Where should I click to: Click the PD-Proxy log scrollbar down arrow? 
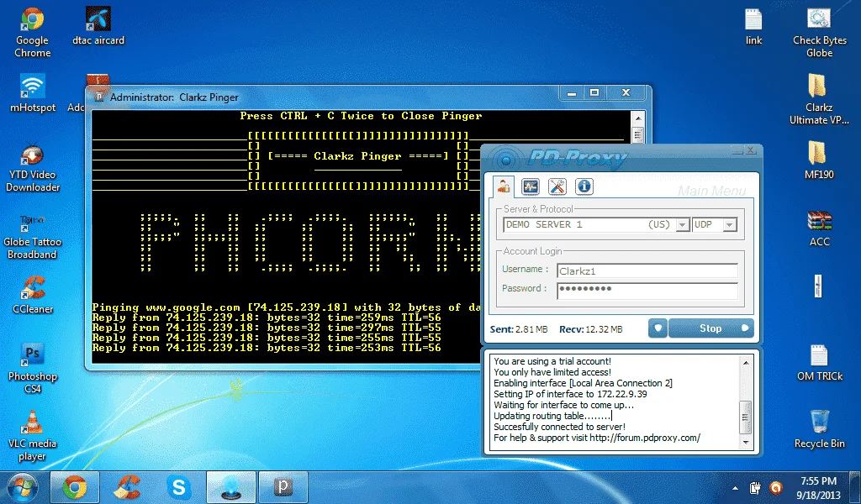tap(746, 442)
